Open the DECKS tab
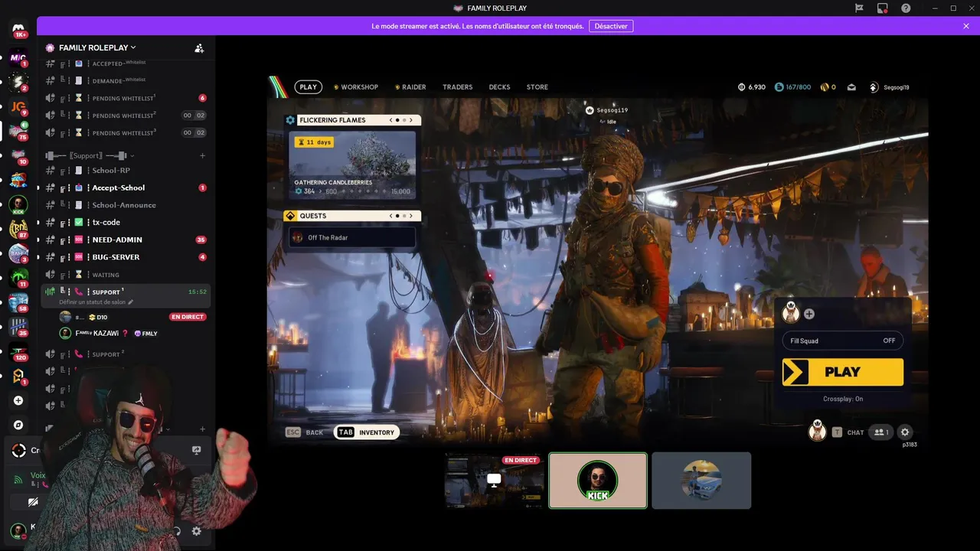Viewport: 980px width, 551px height. point(499,87)
